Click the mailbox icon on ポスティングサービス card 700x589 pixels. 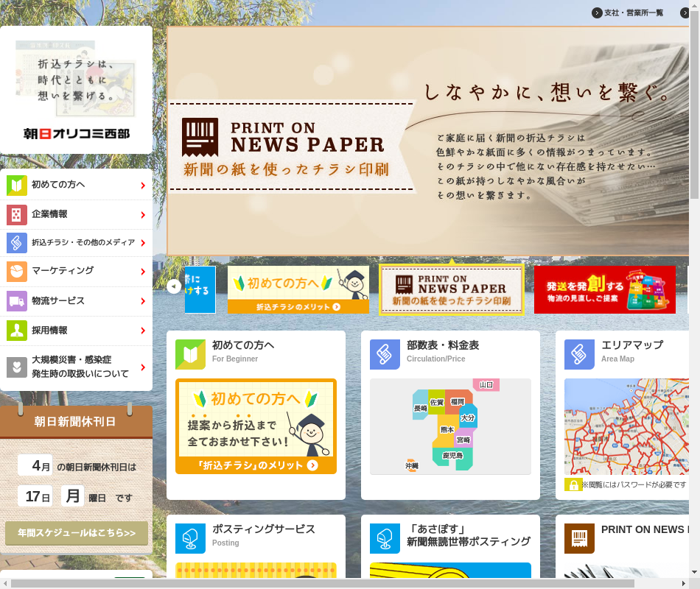[x=190, y=539]
